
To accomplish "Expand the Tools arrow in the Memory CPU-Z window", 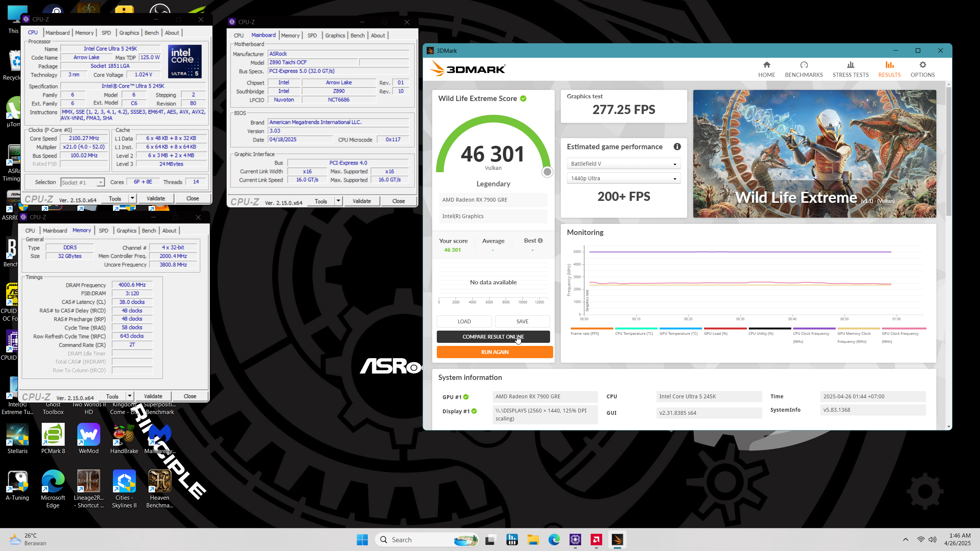I will [x=129, y=396].
